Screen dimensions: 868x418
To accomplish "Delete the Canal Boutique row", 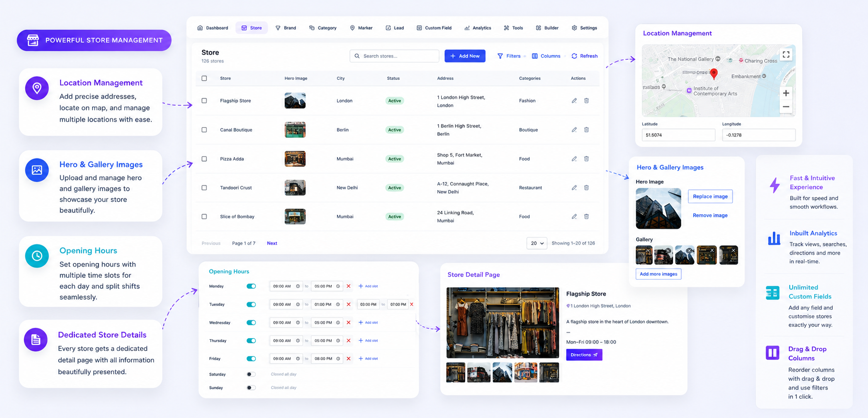I will point(586,130).
